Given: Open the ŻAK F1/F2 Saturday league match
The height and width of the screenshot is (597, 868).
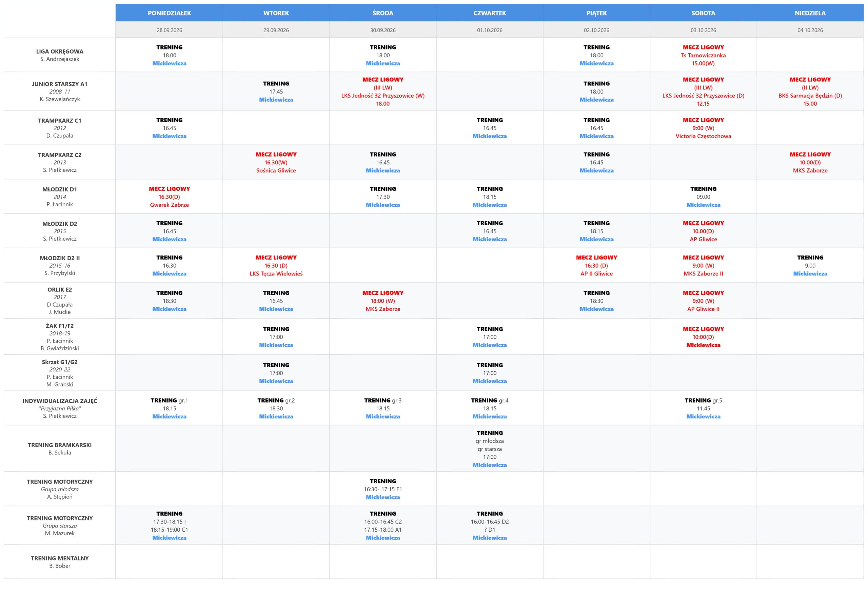Looking at the screenshot, I should (x=703, y=337).
